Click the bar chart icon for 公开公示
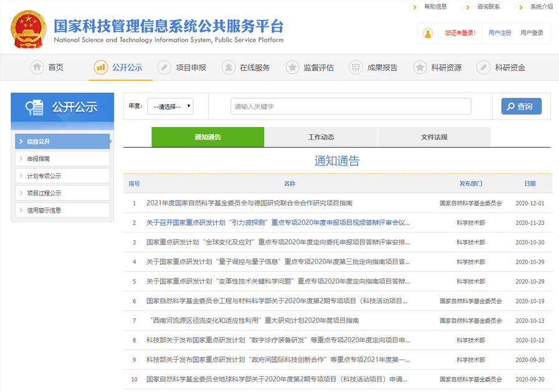 100,67
